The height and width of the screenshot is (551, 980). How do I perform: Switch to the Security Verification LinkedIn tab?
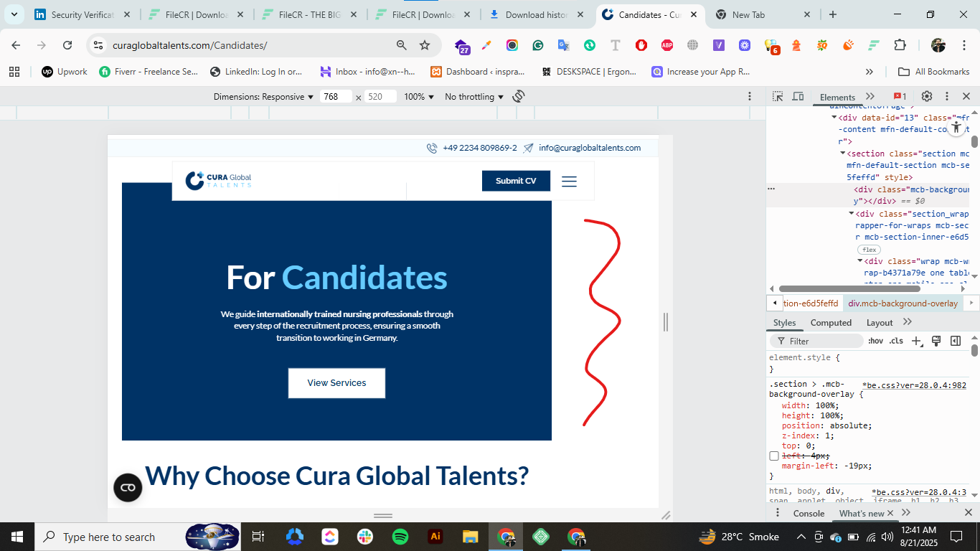tap(83, 14)
